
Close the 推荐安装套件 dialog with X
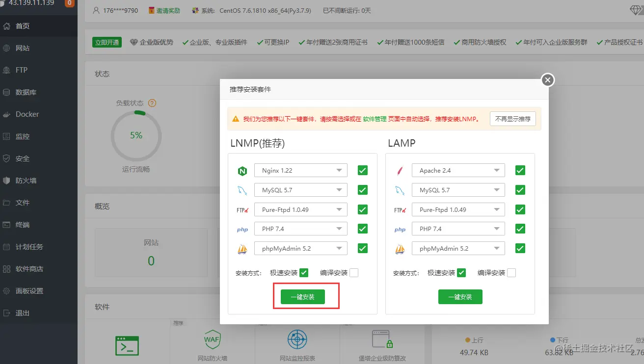click(548, 80)
